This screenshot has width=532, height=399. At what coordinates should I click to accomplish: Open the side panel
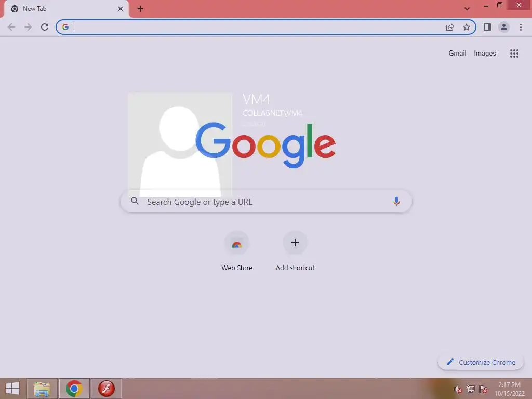(487, 27)
